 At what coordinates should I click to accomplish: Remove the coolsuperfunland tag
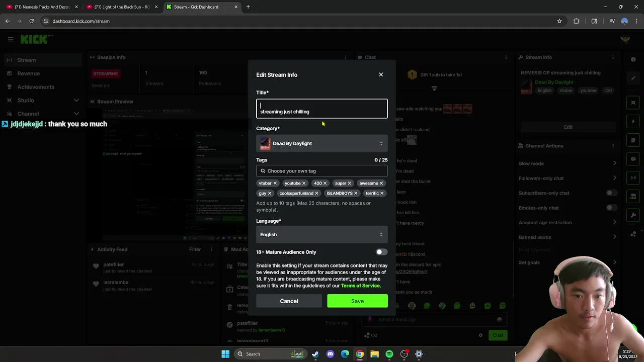click(316, 193)
